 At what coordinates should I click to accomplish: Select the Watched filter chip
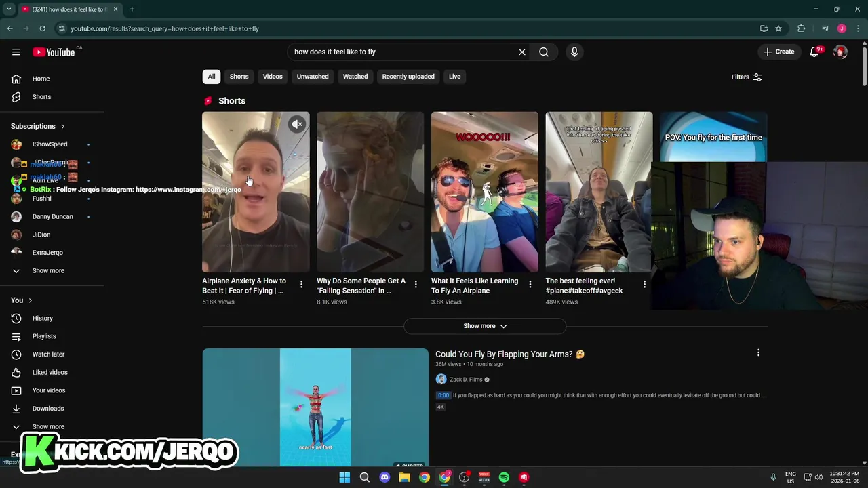coord(355,77)
